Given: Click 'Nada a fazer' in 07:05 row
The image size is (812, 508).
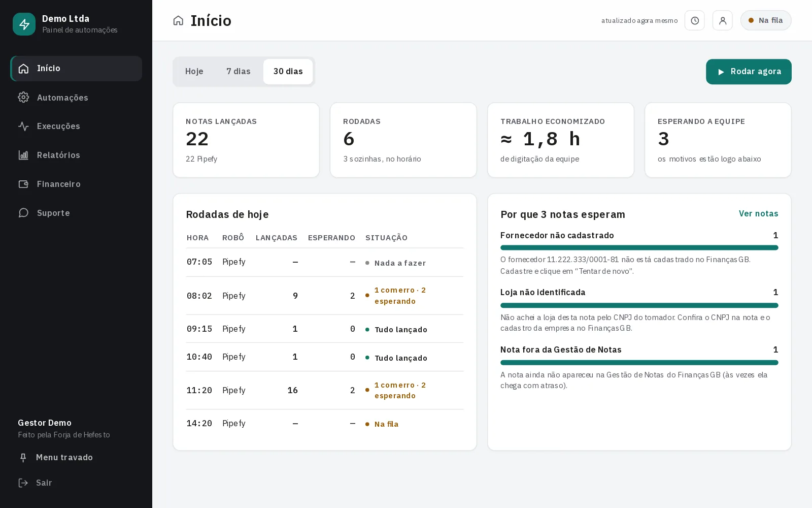Looking at the screenshot, I should (x=396, y=263).
